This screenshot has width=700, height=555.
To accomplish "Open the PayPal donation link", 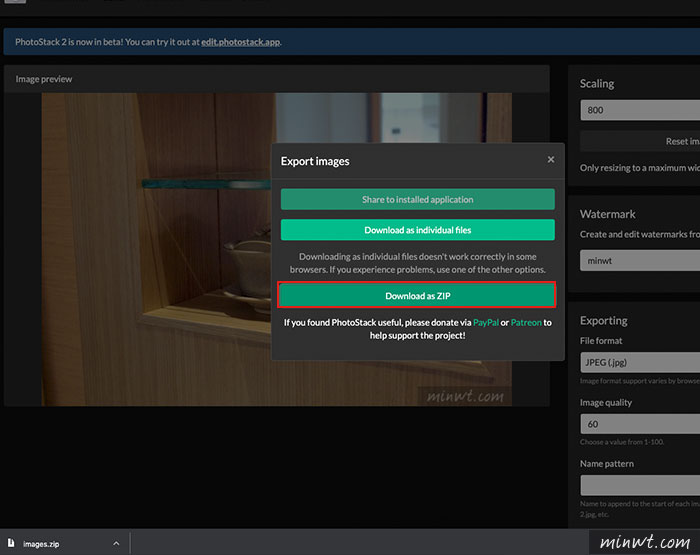I will coord(486,322).
